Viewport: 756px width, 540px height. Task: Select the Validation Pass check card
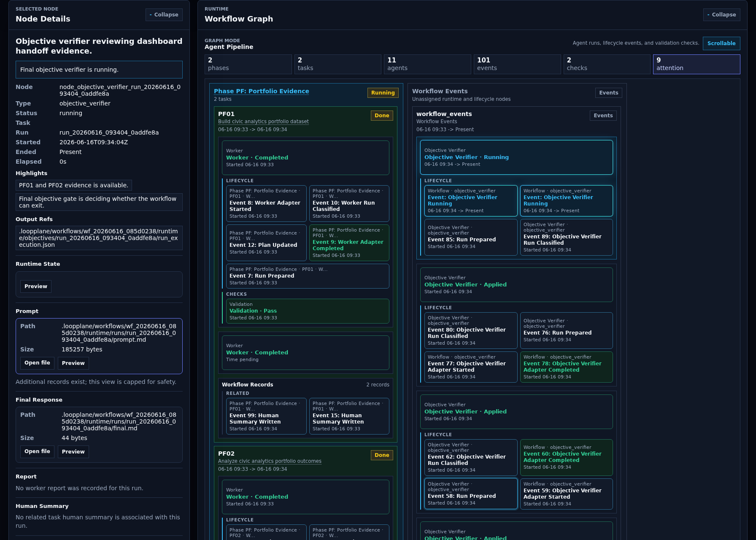click(308, 311)
